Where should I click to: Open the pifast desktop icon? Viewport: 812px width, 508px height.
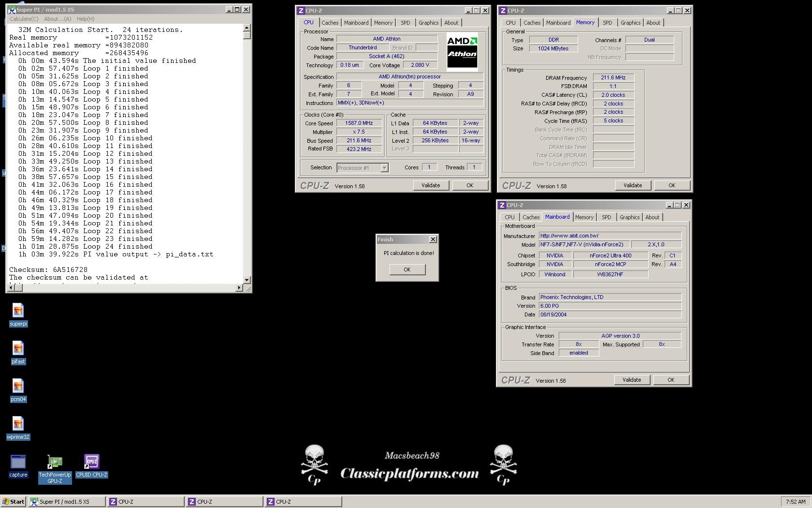click(18, 353)
